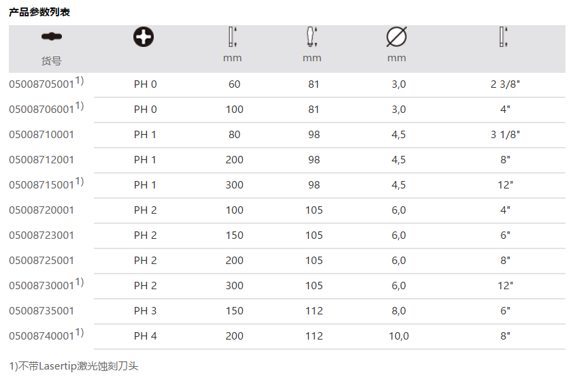Click the blade length icon in third column
The height and width of the screenshot is (392, 577).
(x=232, y=37)
